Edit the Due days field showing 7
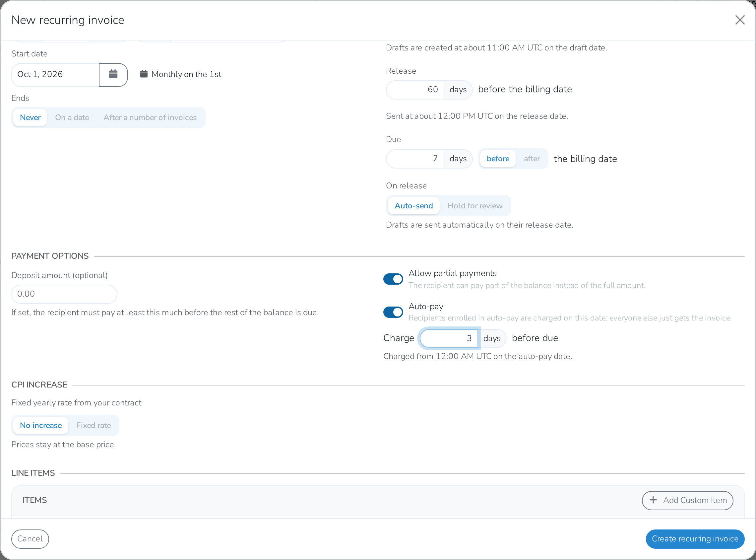756x560 pixels. click(415, 159)
